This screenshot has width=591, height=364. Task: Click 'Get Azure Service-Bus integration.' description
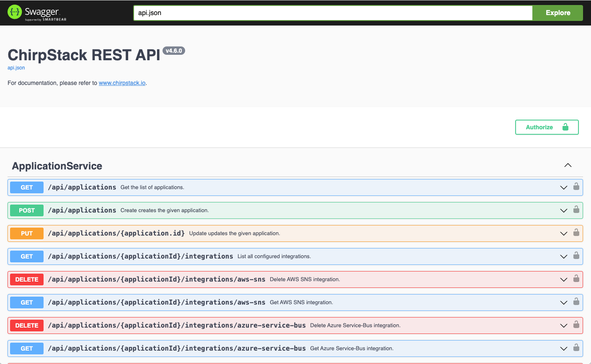pyautogui.click(x=352, y=349)
